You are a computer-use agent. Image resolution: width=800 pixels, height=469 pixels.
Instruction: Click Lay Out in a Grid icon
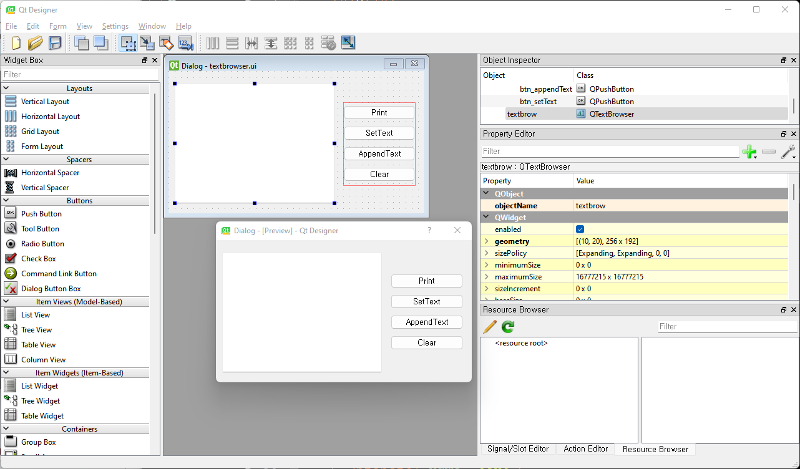(290, 43)
